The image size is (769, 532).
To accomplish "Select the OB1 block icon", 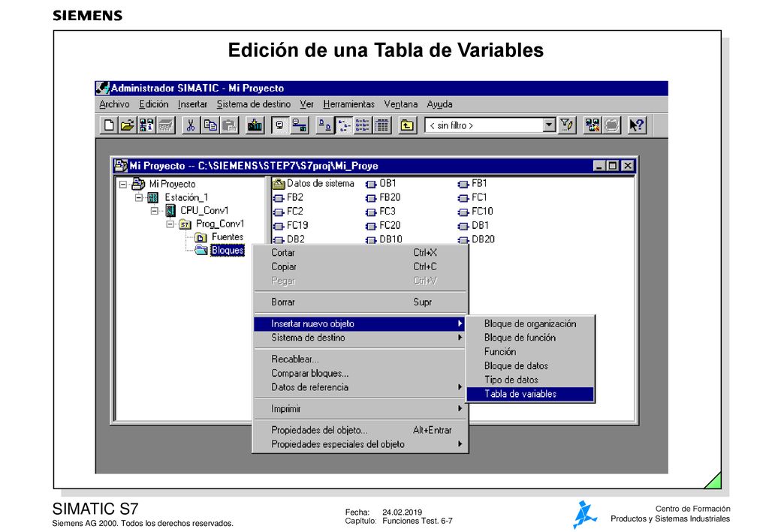I will pyautogui.click(x=371, y=185).
